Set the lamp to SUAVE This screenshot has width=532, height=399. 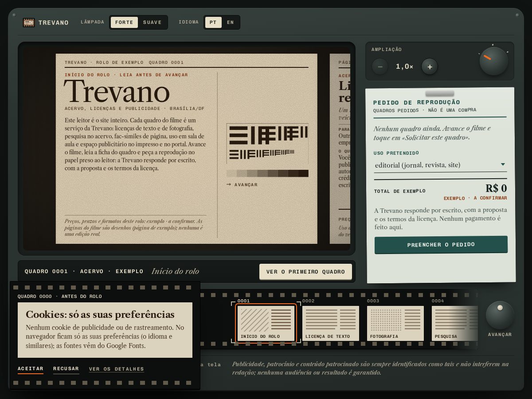pos(152,23)
